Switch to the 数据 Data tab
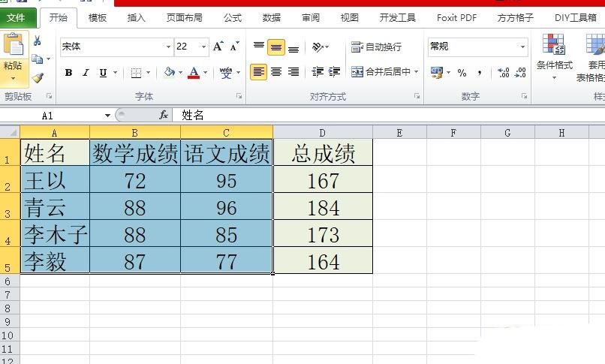605x364 pixels. (x=272, y=18)
